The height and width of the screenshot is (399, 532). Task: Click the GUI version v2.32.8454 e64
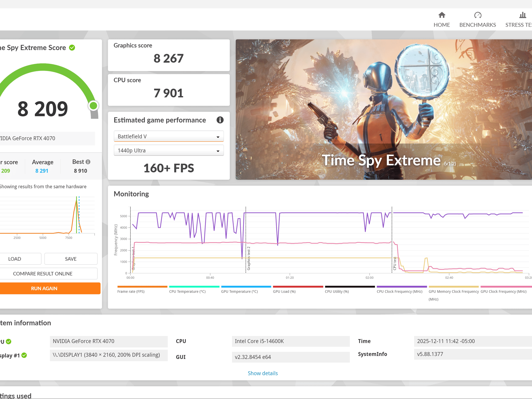291,357
